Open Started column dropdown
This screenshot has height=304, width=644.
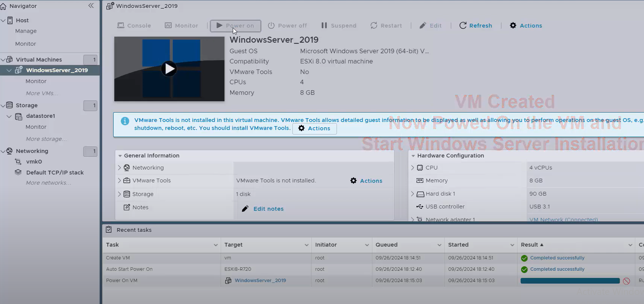click(512, 245)
